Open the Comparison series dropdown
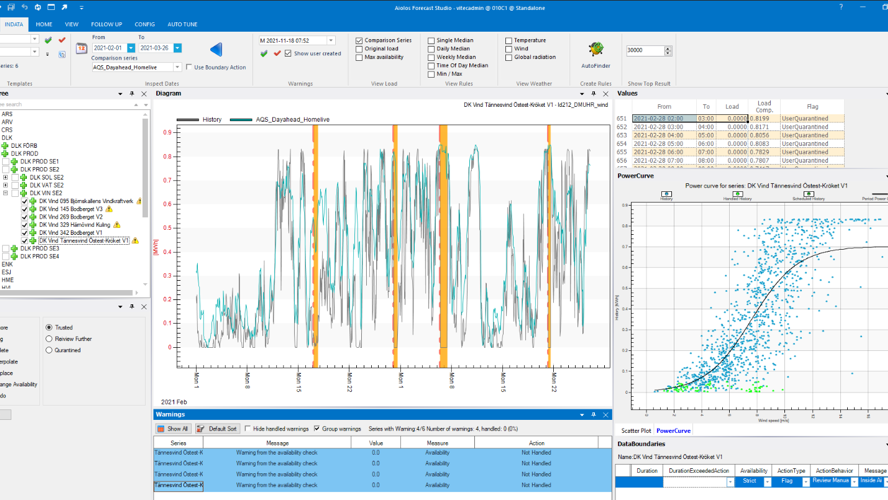This screenshot has height=500, width=888. 178,67
